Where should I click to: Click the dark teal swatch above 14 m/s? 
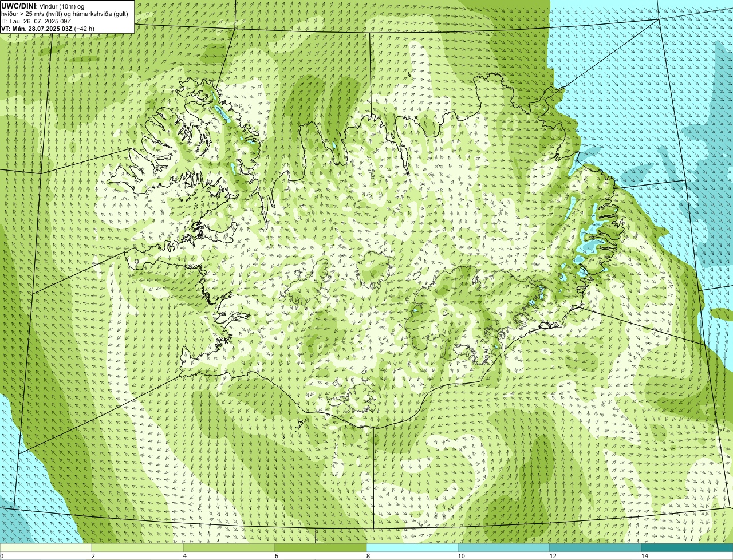coord(687,547)
